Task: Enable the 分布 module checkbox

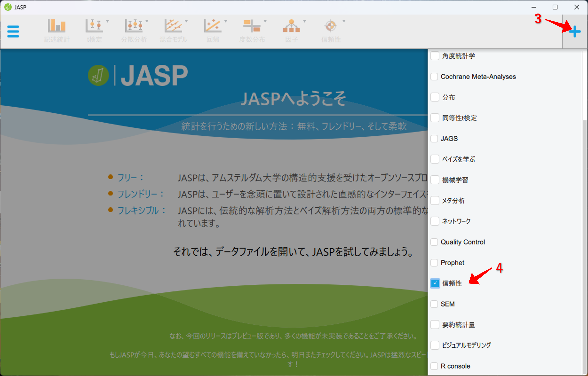Action: 435,97
